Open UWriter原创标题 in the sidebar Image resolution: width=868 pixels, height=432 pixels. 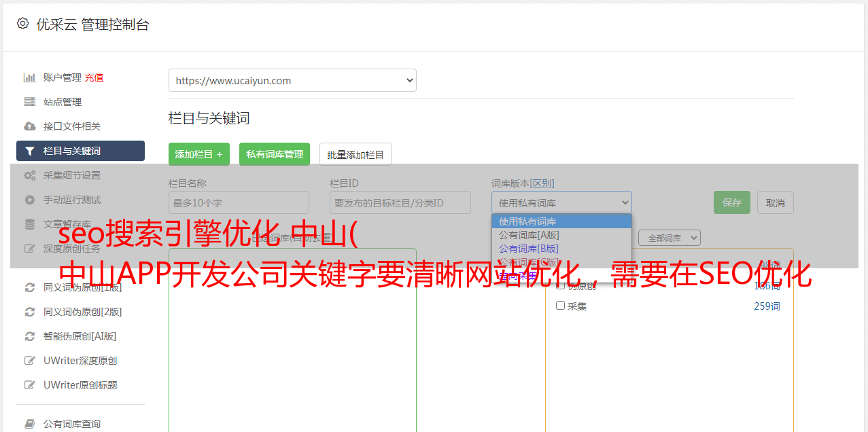coord(80,385)
